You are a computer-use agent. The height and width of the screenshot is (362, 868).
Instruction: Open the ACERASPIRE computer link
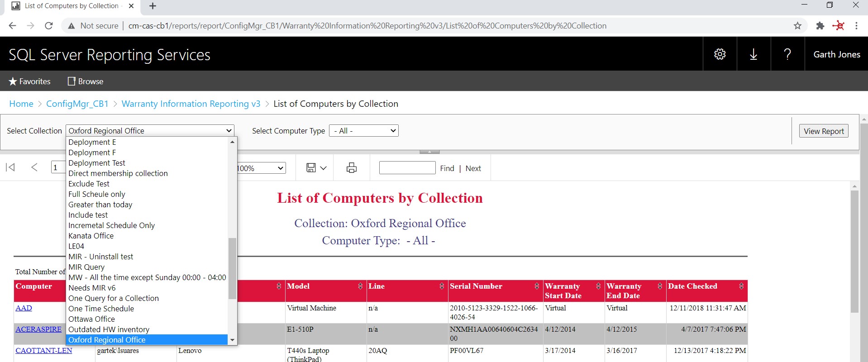(x=38, y=329)
